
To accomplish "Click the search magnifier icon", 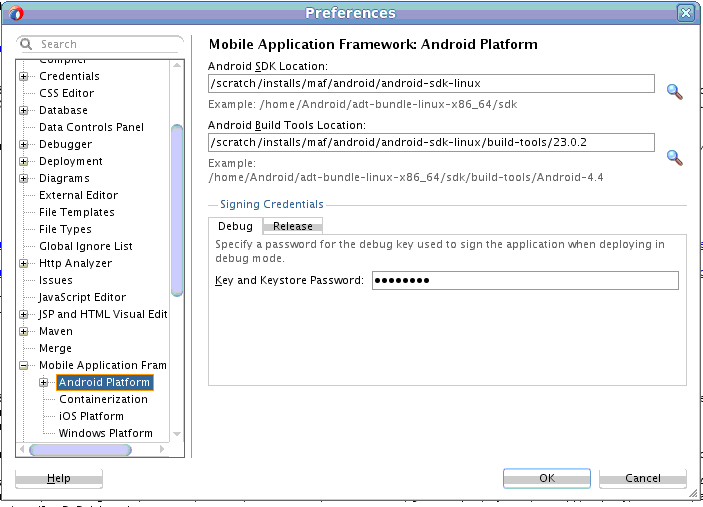I will tap(26, 44).
